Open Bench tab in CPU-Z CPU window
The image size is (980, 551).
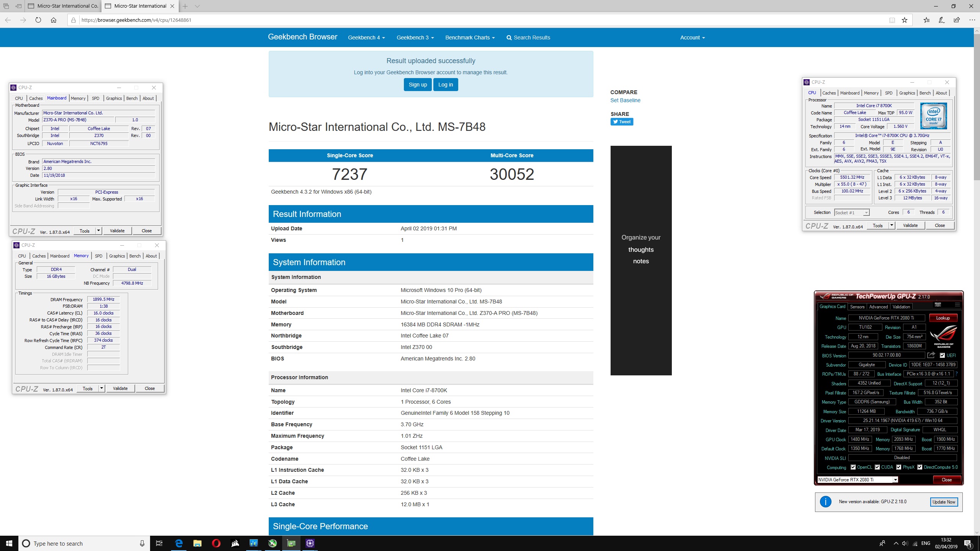pos(925,93)
